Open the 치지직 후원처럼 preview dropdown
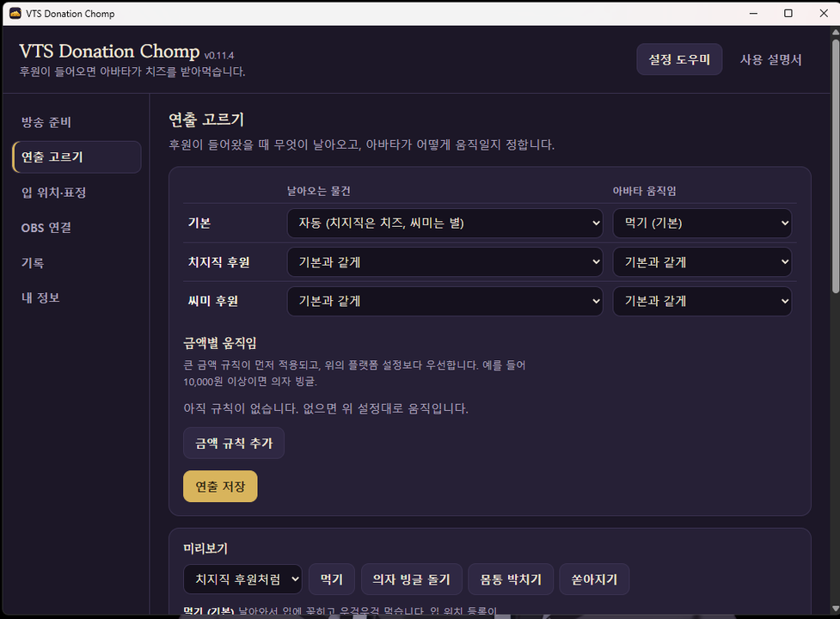Image resolution: width=840 pixels, height=619 pixels. (242, 579)
